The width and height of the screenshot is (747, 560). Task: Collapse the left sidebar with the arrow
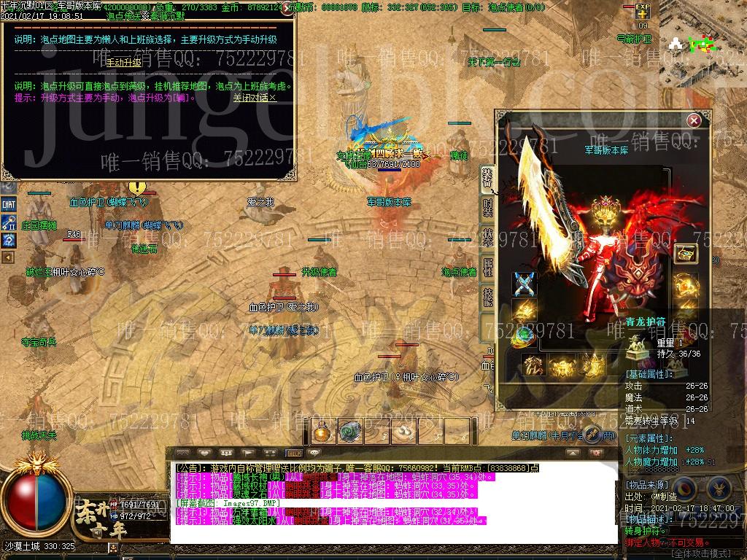[8, 257]
